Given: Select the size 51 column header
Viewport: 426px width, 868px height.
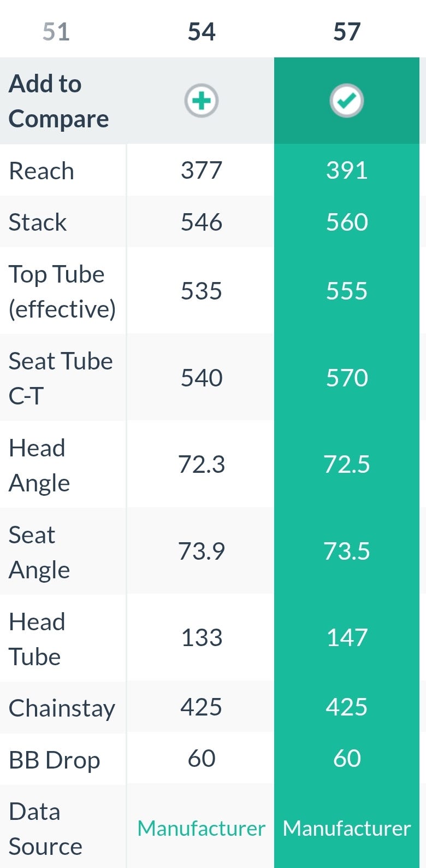Looking at the screenshot, I should [x=56, y=32].
